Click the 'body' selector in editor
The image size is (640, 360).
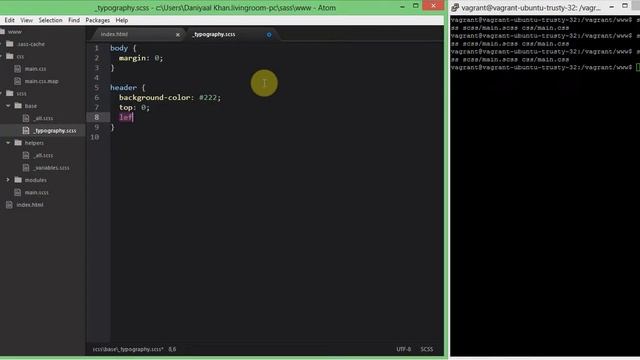119,48
